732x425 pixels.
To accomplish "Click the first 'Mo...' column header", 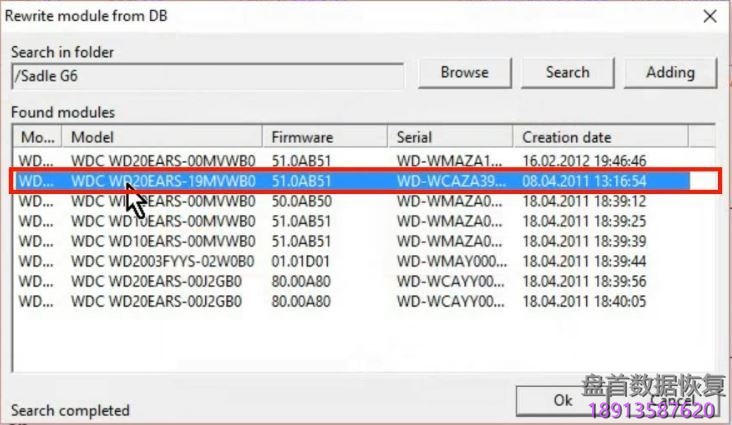I will [38, 137].
